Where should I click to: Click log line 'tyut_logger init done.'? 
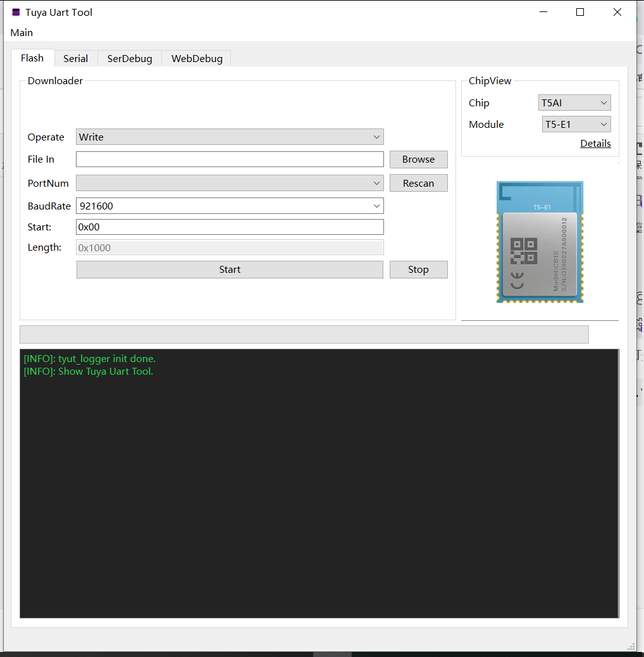coord(90,359)
